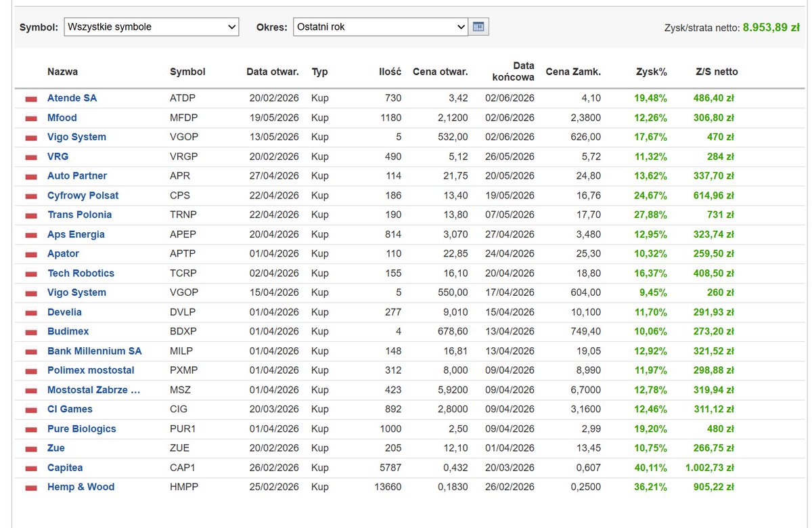812x528 pixels.
Task: Click the red flag icon beside CI Games
Action: pos(31,410)
